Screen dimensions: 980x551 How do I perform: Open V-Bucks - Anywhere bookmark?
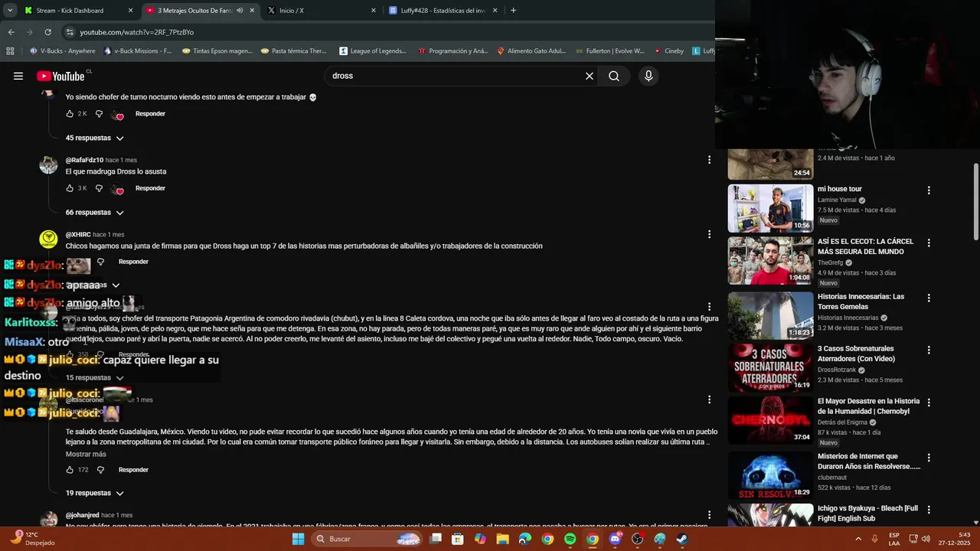click(x=62, y=51)
